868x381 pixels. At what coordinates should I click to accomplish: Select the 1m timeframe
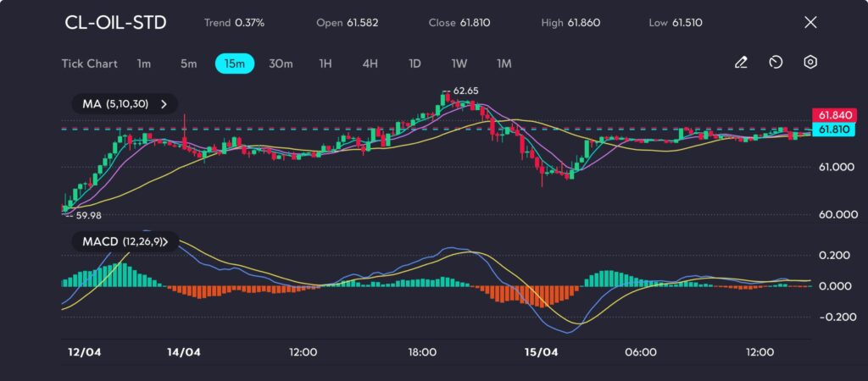[144, 63]
